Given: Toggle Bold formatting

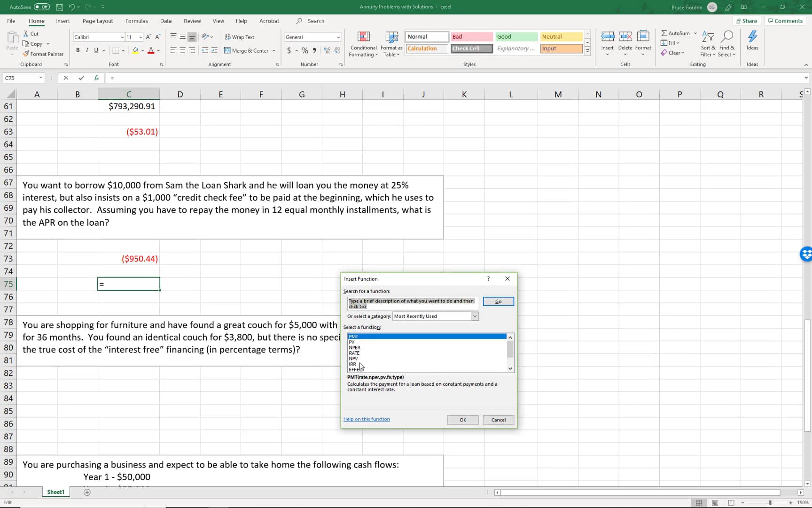Looking at the screenshot, I should [x=78, y=50].
